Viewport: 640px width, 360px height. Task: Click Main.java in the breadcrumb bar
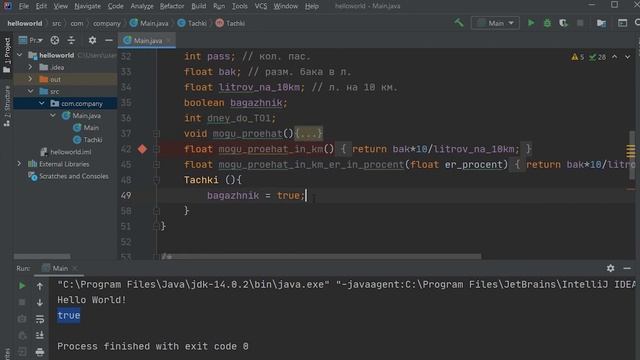pyautogui.click(x=149, y=23)
